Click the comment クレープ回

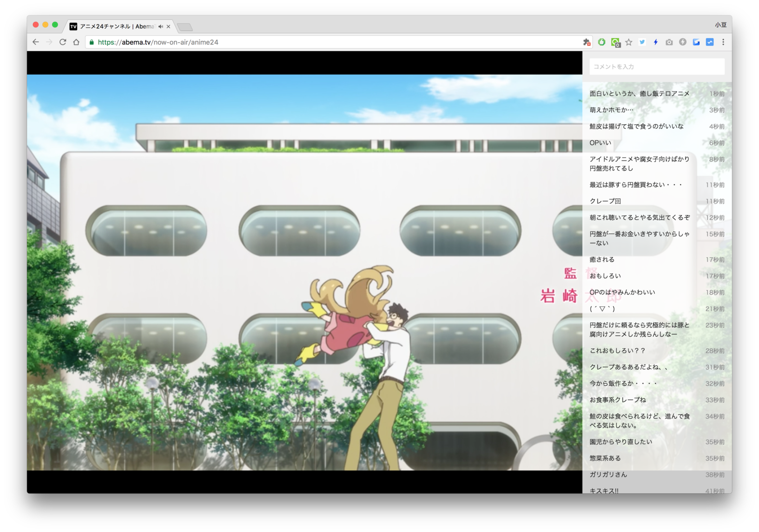[605, 201]
